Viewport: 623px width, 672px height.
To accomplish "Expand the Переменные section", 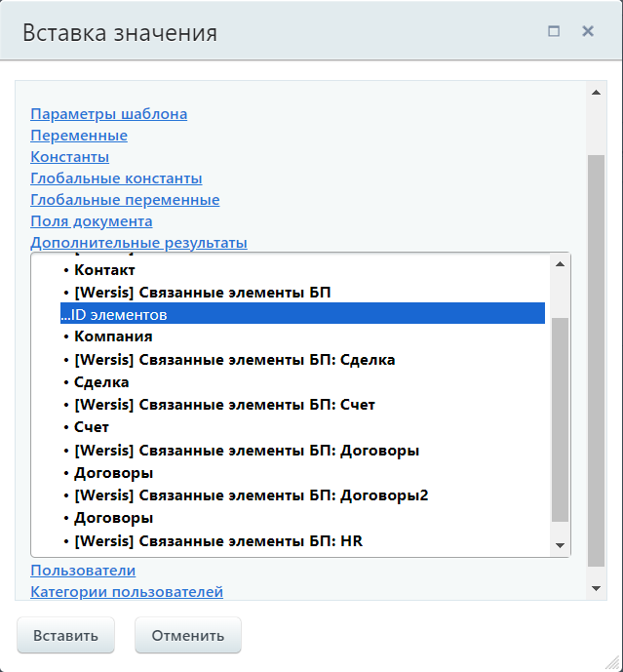I will coord(78,136).
